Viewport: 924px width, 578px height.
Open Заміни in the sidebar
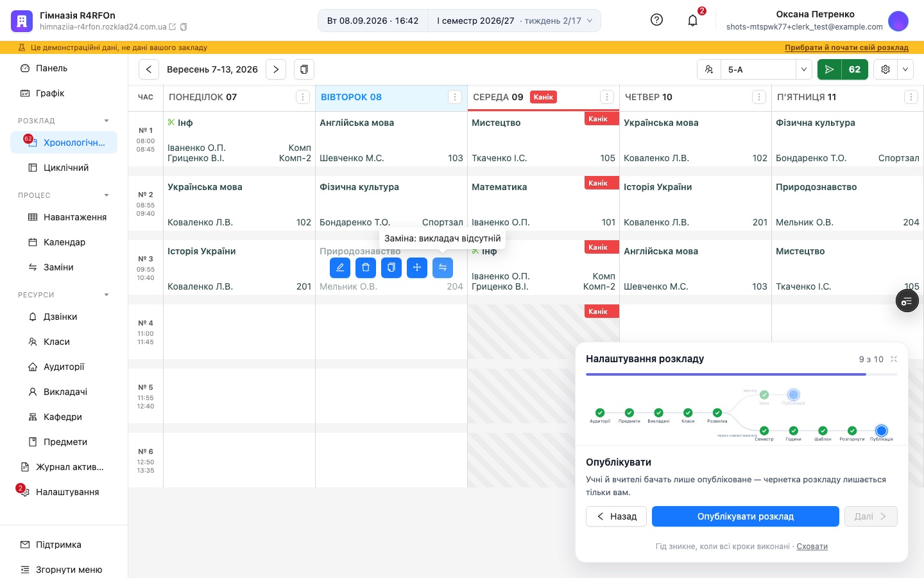point(64,267)
